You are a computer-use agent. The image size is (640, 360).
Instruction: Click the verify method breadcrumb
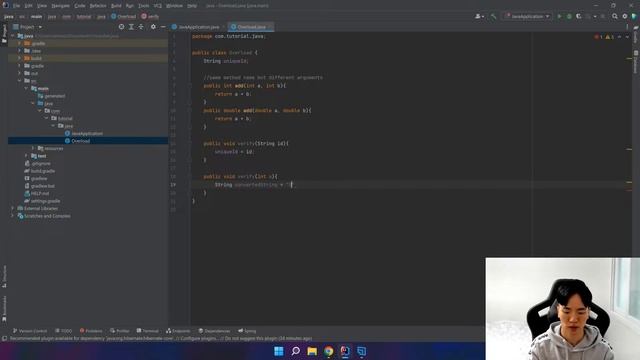[x=150, y=17]
